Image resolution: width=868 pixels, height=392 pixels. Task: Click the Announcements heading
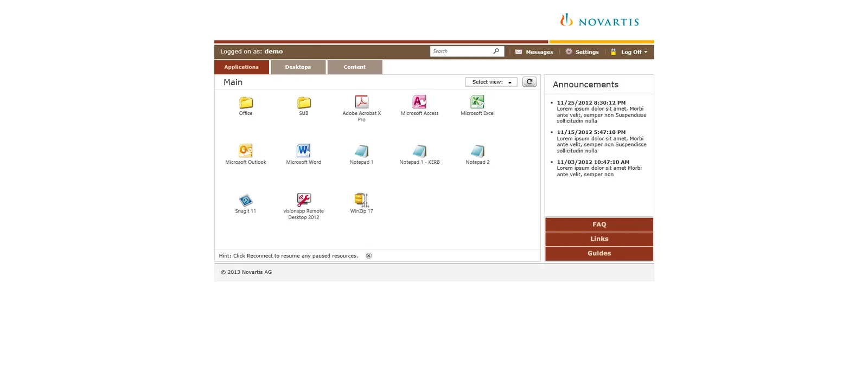[585, 85]
